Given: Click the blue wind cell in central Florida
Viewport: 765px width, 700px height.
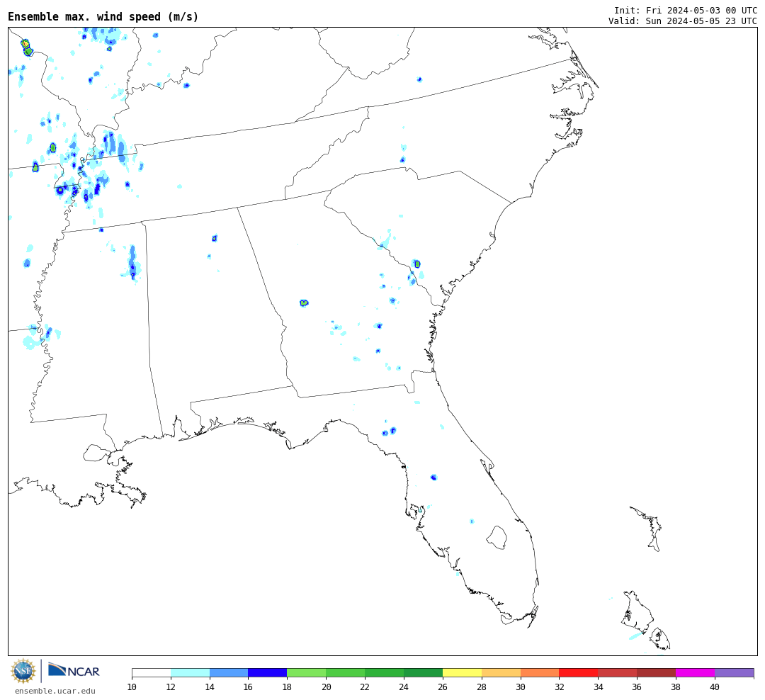Looking at the screenshot, I should click(x=433, y=477).
